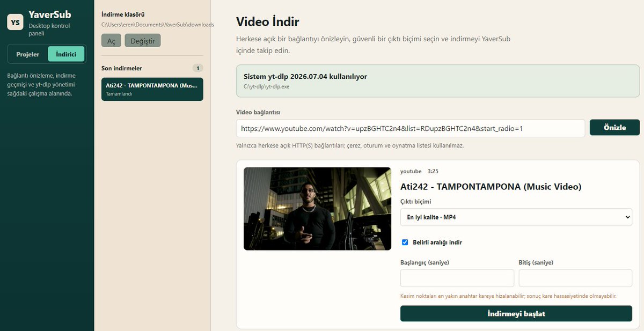Click the video title 'Ati242 - TAMPONTAMPONA (Music Video)'

tap(491, 187)
